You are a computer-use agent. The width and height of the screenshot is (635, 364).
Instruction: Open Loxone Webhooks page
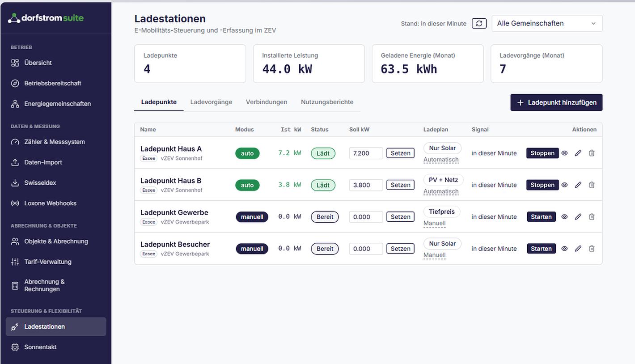pyautogui.click(x=56, y=203)
